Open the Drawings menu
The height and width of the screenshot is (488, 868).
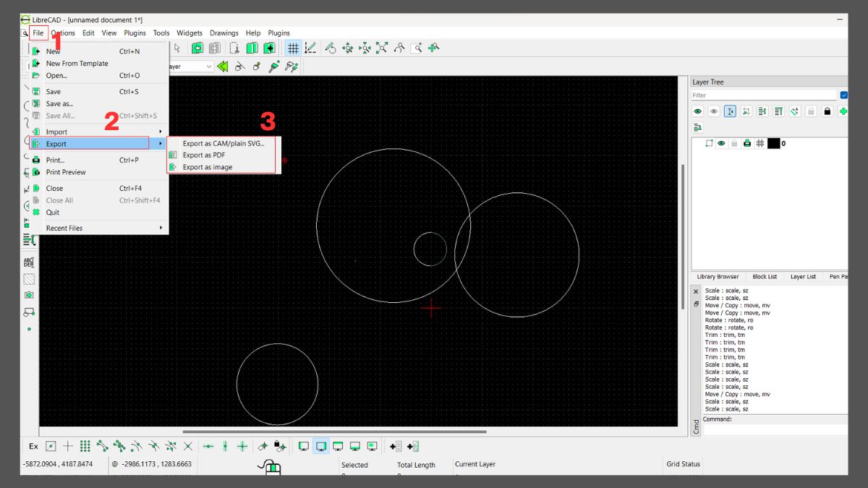(x=224, y=33)
